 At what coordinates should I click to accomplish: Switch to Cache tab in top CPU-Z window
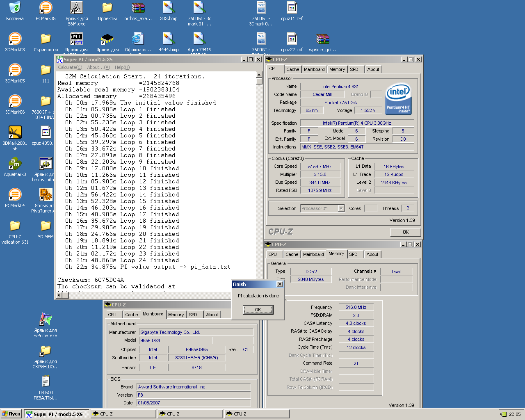pyautogui.click(x=293, y=69)
